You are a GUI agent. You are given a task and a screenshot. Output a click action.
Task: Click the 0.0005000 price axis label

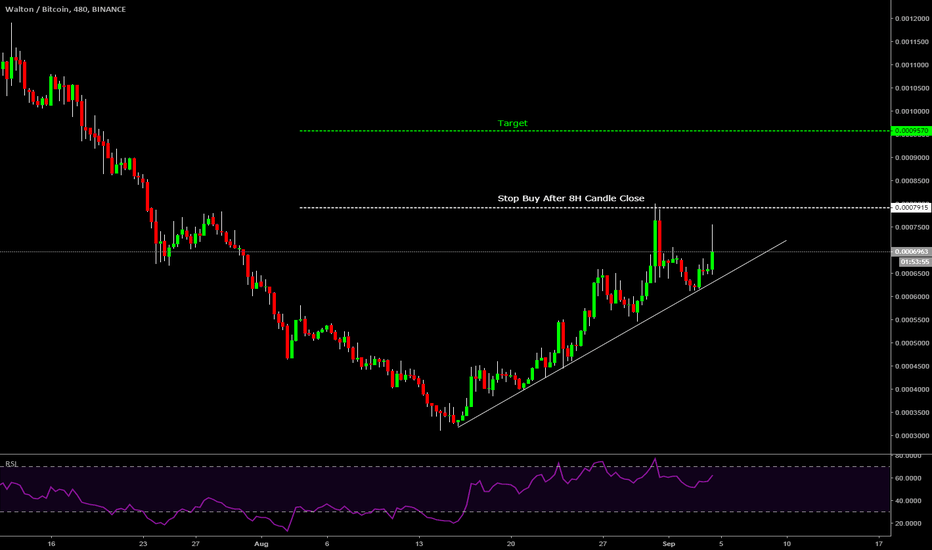[912, 343]
